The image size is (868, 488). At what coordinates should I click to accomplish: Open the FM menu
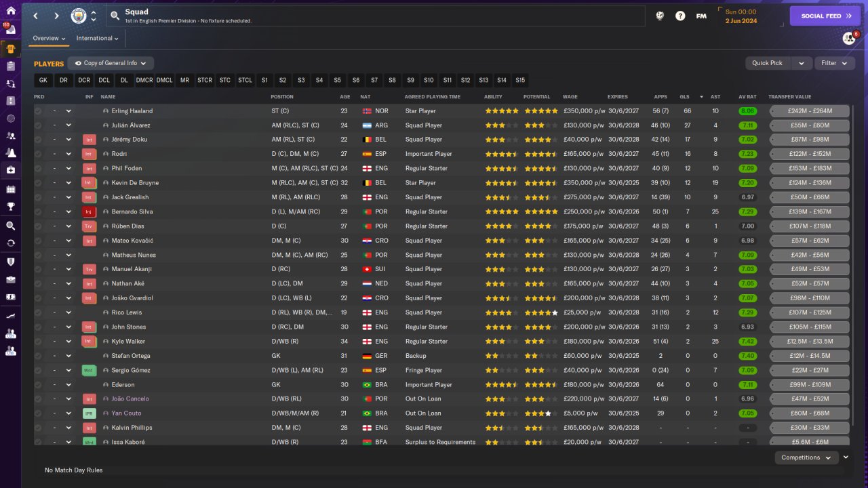701,16
